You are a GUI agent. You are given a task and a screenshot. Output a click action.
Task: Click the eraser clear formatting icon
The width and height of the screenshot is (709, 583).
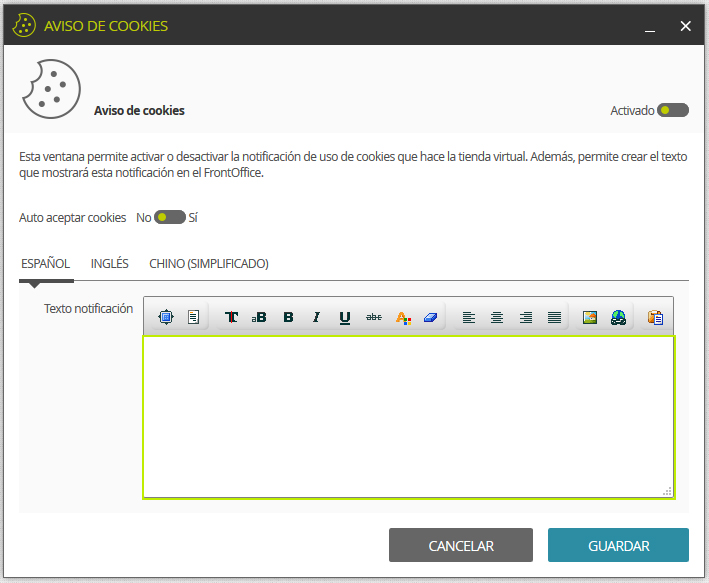430,318
